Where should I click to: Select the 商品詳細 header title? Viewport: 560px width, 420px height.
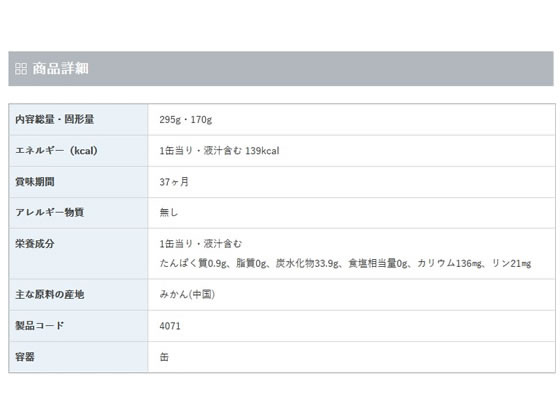pos(60,69)
